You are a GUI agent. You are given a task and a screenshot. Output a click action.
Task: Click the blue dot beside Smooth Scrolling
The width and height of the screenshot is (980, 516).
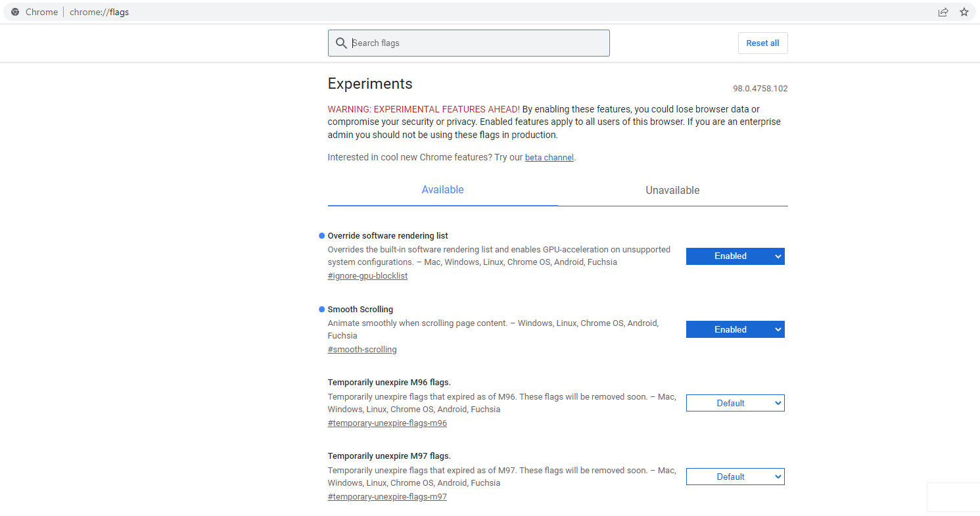point(322,309)
